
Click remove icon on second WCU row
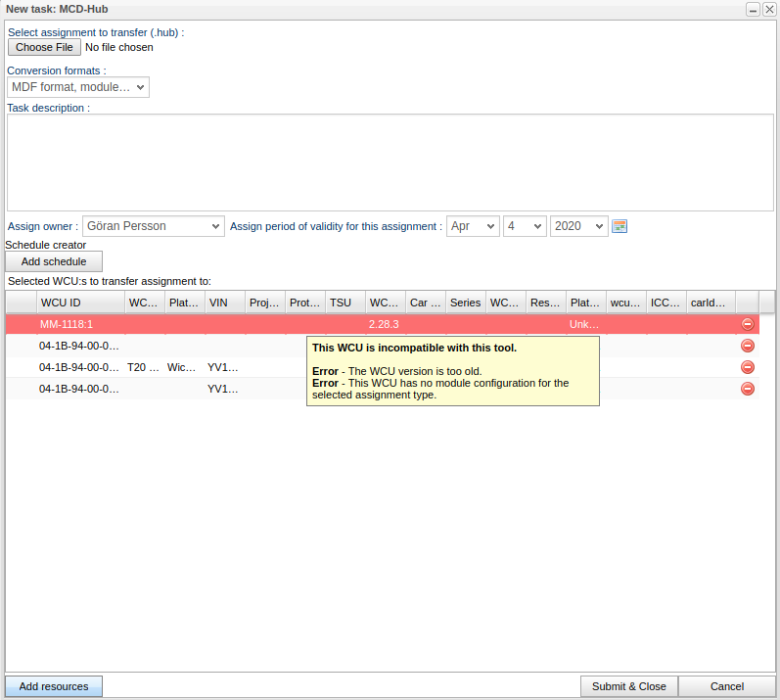click(x=748, y=346)
